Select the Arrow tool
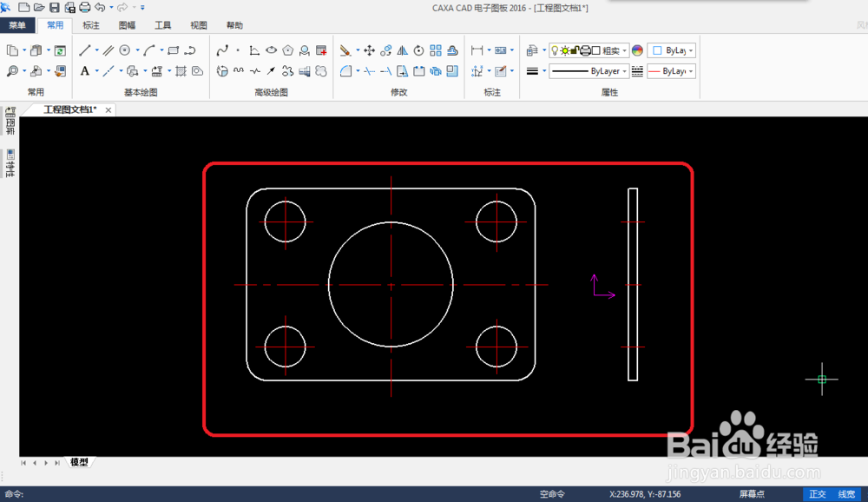868x502 pixels. coord(271,71)
